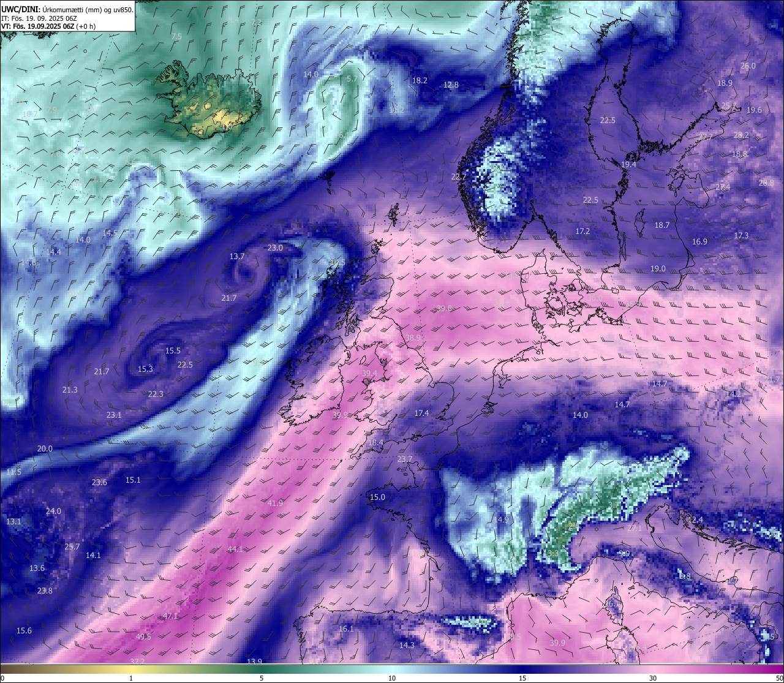Click the "5" label on the color scale
This screenshot has height=683, width=784.
click(x=262, y=678)
